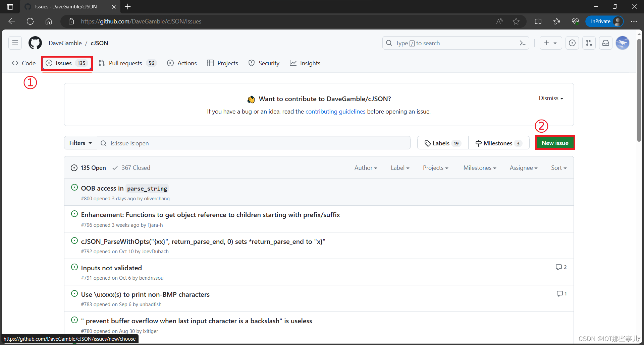Expand the create new plus dropdown
Viewport: 644px width, 345px height.
[551, 43]
